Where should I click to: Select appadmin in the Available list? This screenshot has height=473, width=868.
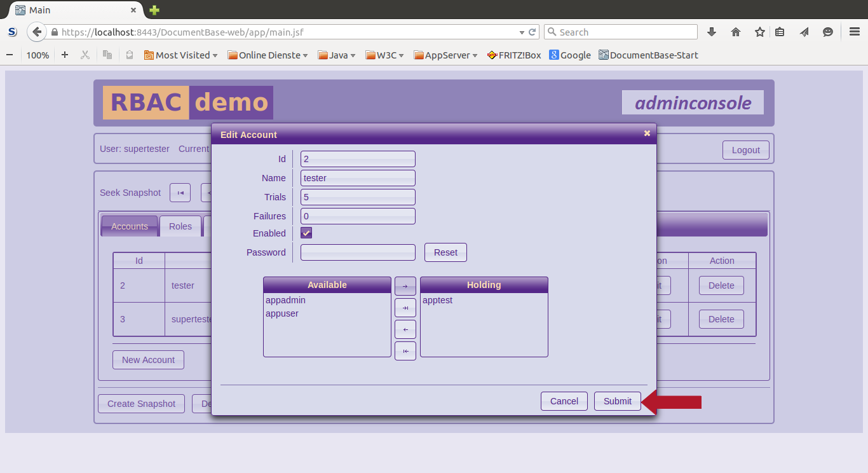point(286,300)
